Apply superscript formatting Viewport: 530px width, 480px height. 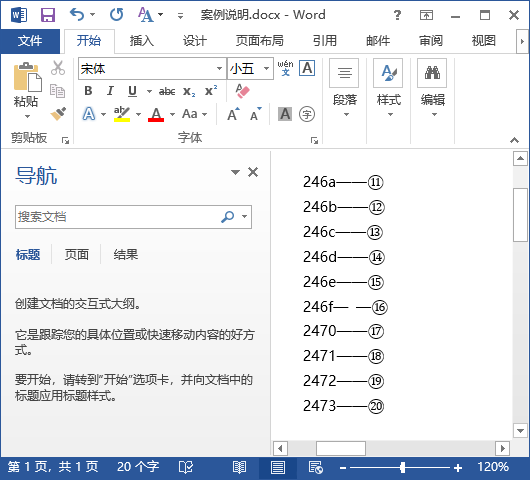click(211, 91)
